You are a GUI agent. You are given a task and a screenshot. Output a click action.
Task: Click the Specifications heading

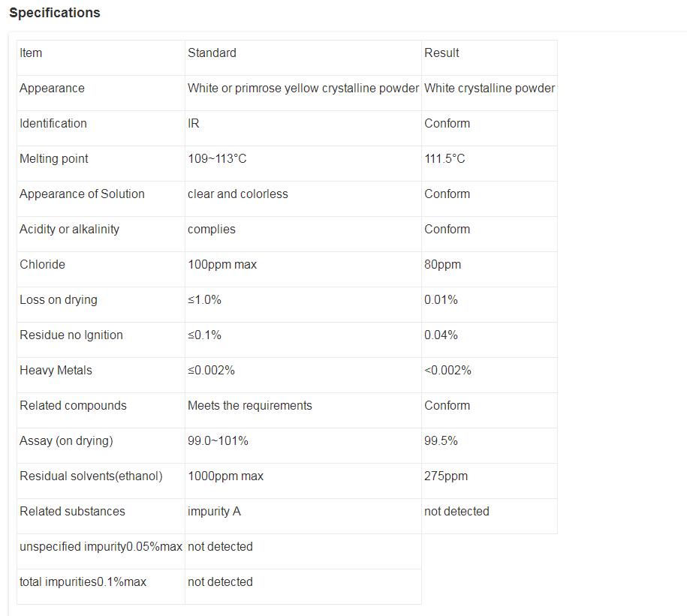(x=54, y=13)
